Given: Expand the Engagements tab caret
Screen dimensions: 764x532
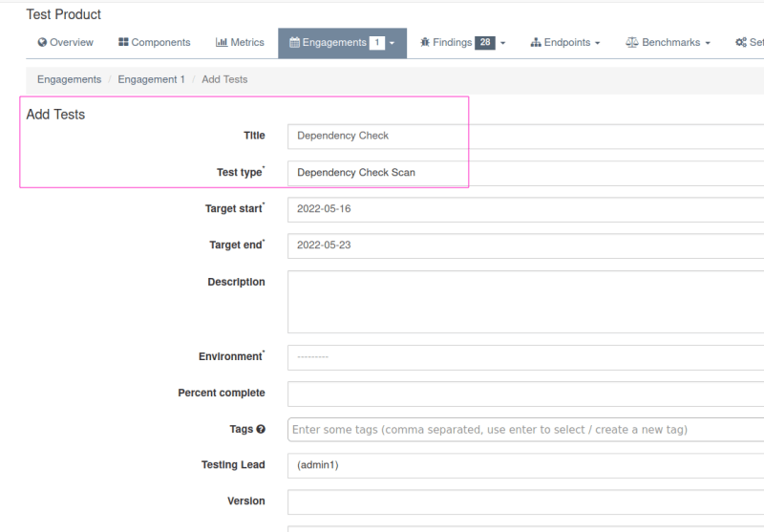Looking at the screenshot, I should click(x=392, y=43).
